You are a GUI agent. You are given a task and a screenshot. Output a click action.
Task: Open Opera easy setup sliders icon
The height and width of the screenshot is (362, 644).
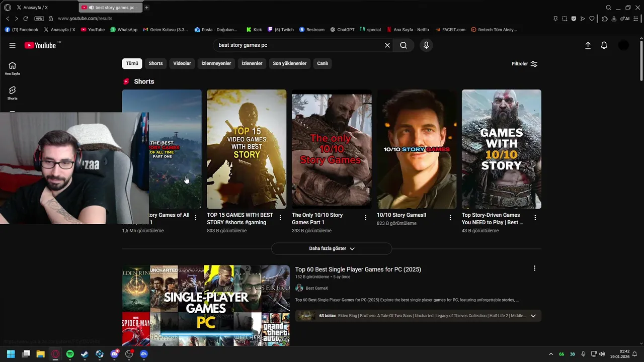pyautogui.click(x=637, y=19)
